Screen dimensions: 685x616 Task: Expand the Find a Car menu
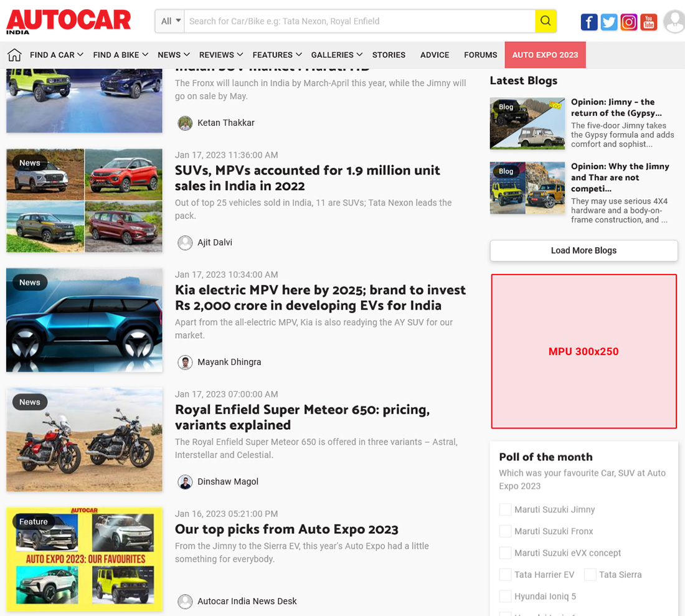56,55
